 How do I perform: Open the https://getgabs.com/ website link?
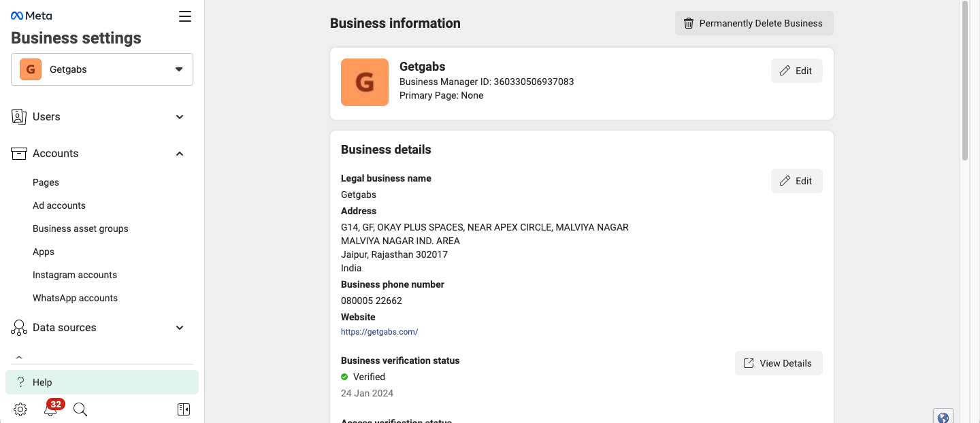tap(379, 332)
